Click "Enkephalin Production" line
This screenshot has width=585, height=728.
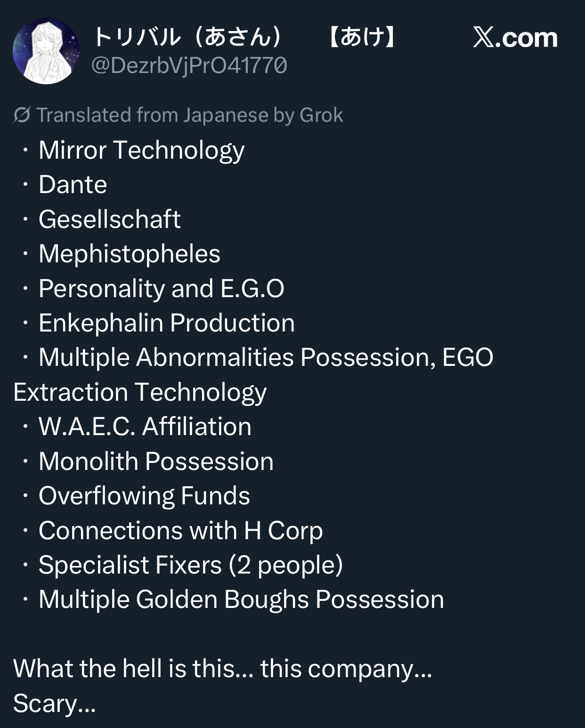click(167, 323)
